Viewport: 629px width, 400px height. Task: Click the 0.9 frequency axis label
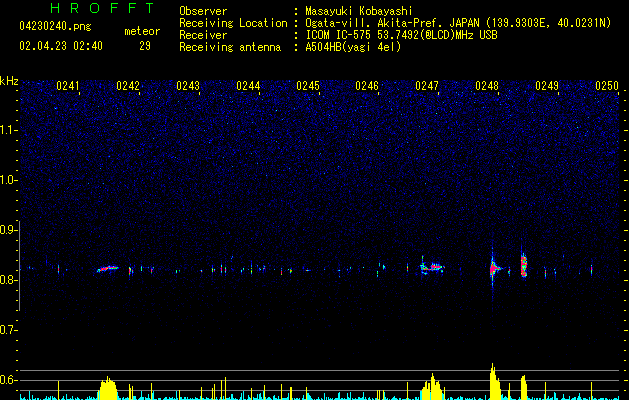click(x=8, y=230)
